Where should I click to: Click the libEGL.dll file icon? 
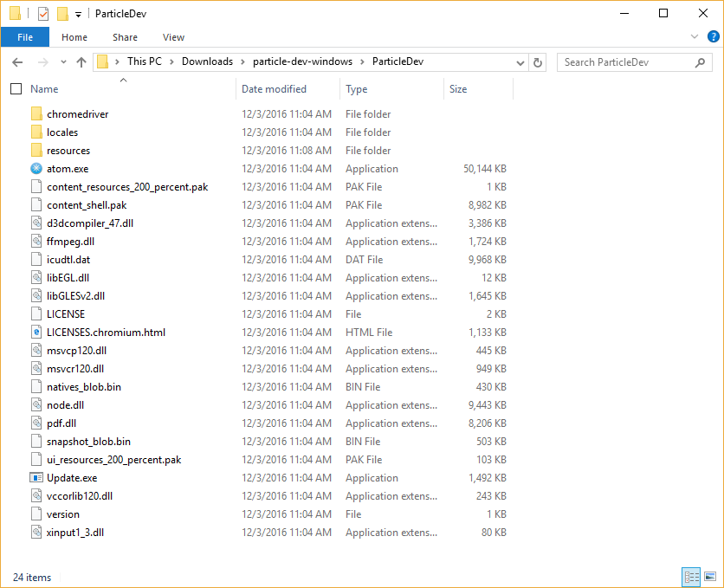point(36,278)
